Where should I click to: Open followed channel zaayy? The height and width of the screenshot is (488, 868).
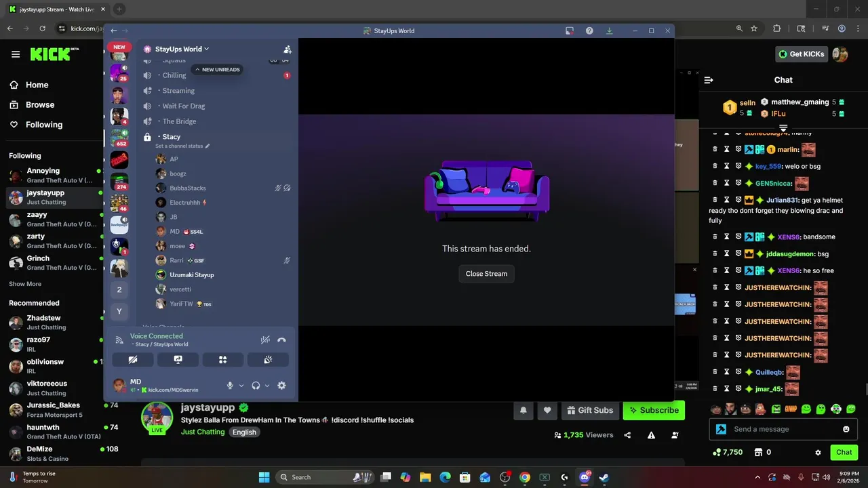point(54,219)
